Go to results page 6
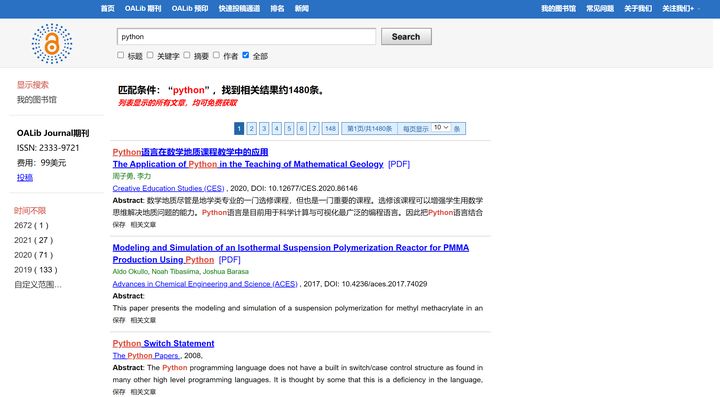 301,129
